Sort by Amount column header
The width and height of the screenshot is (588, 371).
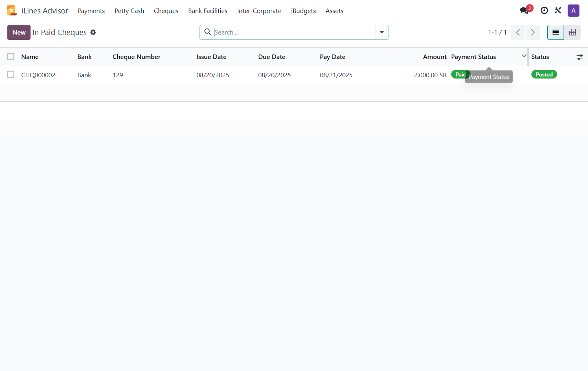click(x=435, y=57)
